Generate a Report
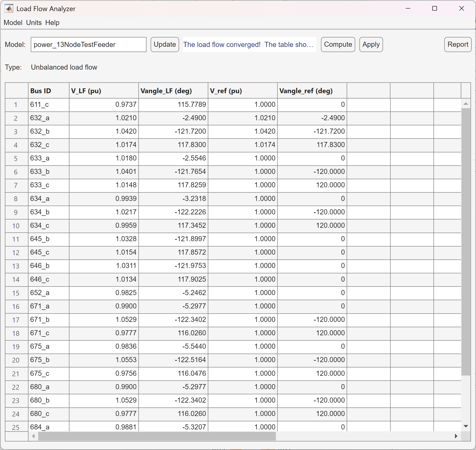The height and width of the screenshot is (450, 476). 457,44
